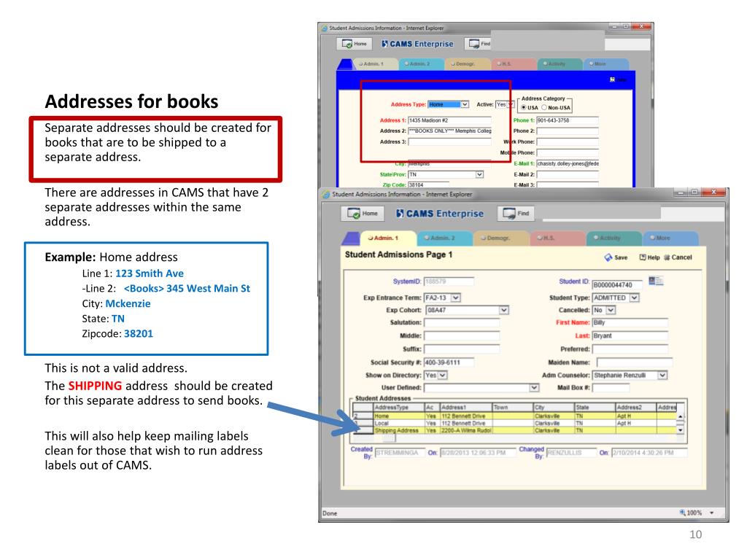The height and width of the screenshot is (560, 747).
Task: Open Address Type dropdown showing Home
Action: click(x=465, y=104)
